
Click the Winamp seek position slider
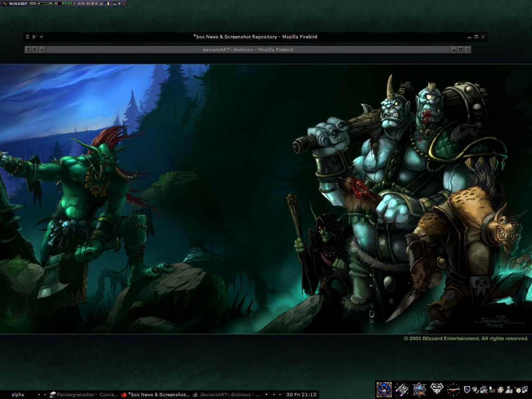pyautogui.click(x=108, y=3)
